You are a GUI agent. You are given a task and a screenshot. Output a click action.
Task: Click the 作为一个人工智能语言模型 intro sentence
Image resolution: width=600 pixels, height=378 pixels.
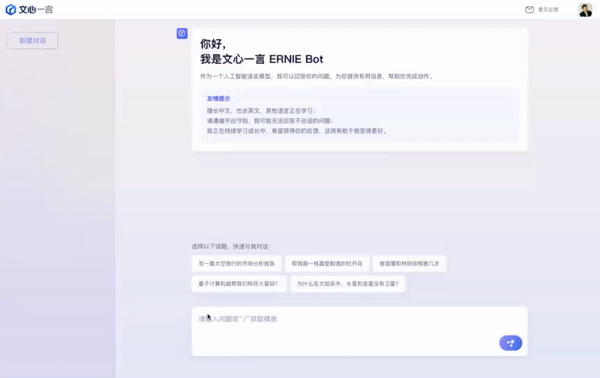point(317,77)
